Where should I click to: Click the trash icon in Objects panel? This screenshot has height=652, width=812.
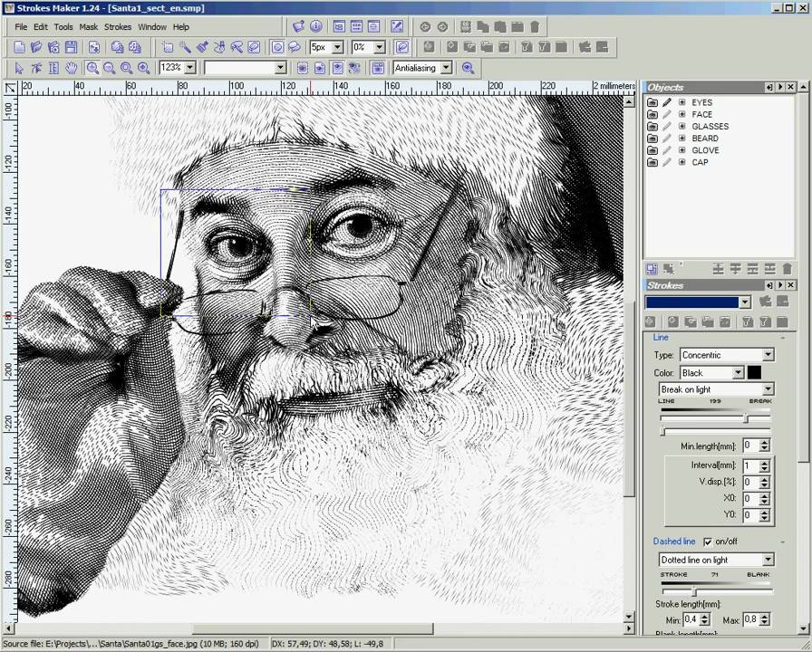788,270
